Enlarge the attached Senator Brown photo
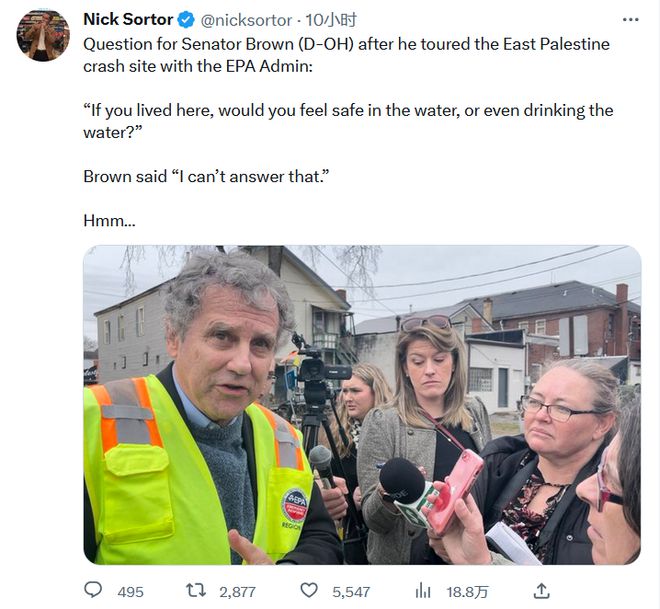The width and height of the screenshot is (660, 609). (x=362, y=405)
